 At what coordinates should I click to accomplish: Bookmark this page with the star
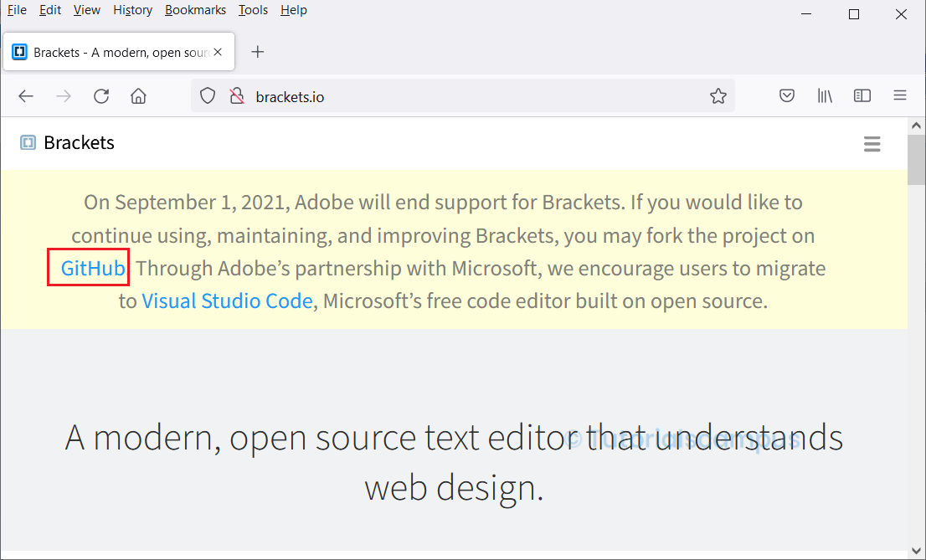(718, 95)
